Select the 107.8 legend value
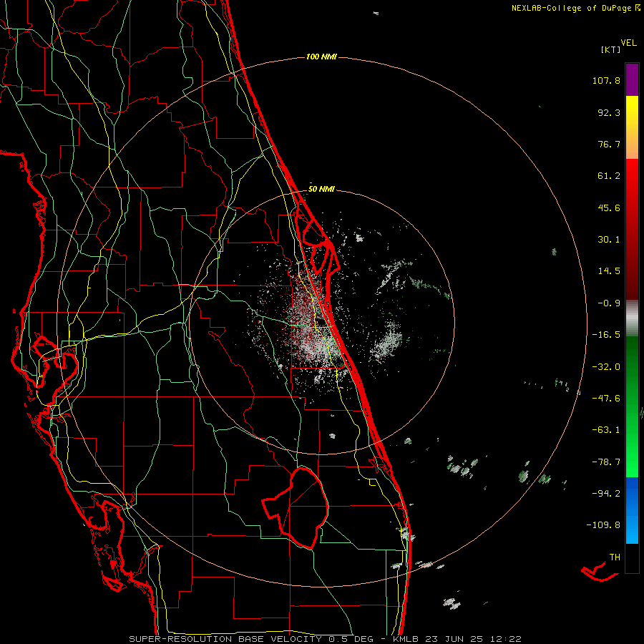Viewport: 644px width, 644px height. 606,80
